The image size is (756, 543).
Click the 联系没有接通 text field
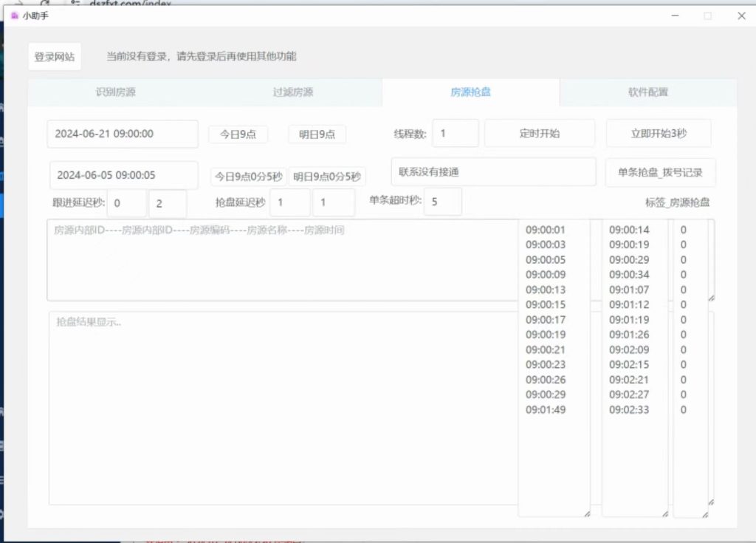pos(492,171)
